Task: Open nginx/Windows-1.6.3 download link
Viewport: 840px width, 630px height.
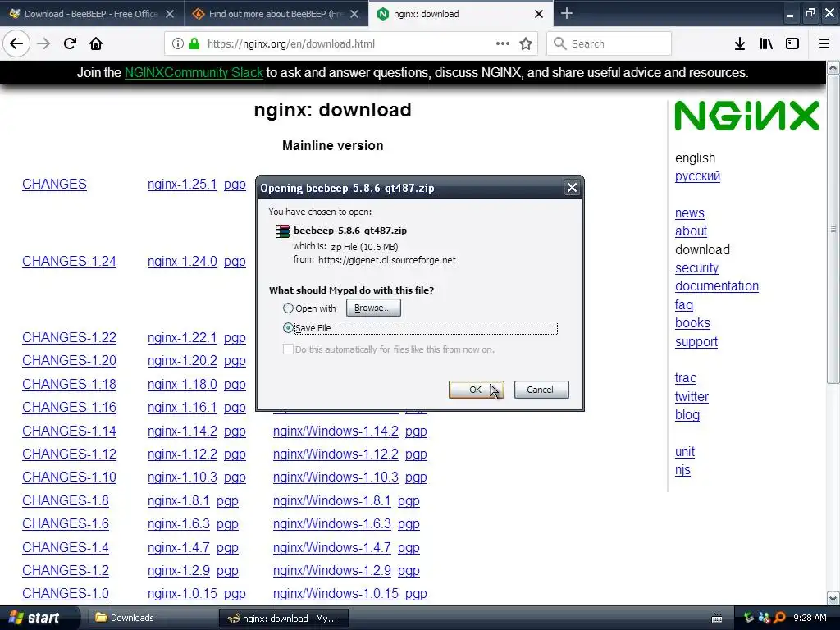Action: (x=332, y=523)
